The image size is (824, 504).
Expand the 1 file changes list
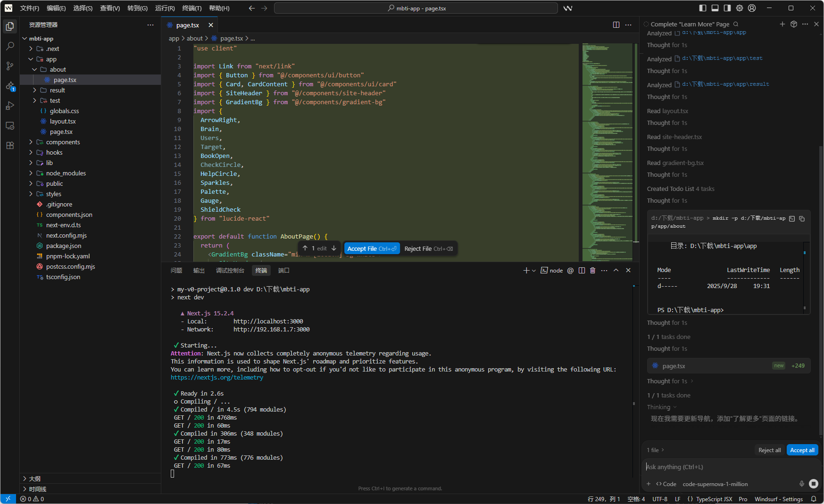click(656, 450)
